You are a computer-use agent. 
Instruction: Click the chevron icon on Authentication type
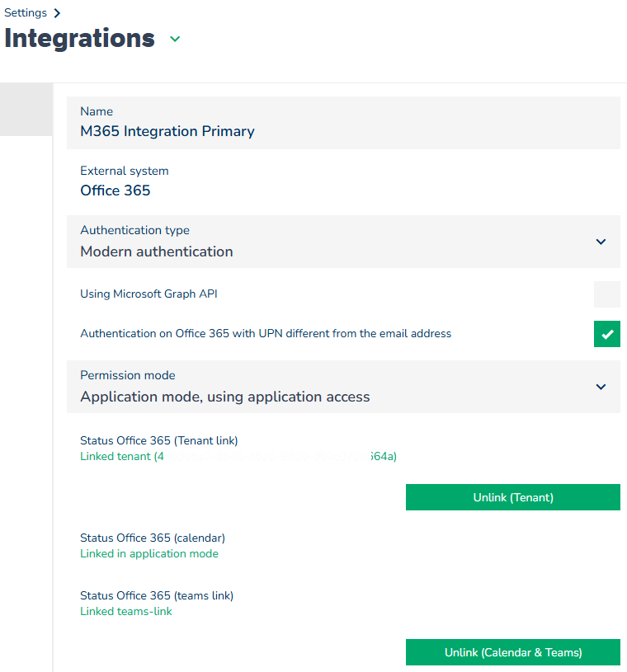pos(601,242)
